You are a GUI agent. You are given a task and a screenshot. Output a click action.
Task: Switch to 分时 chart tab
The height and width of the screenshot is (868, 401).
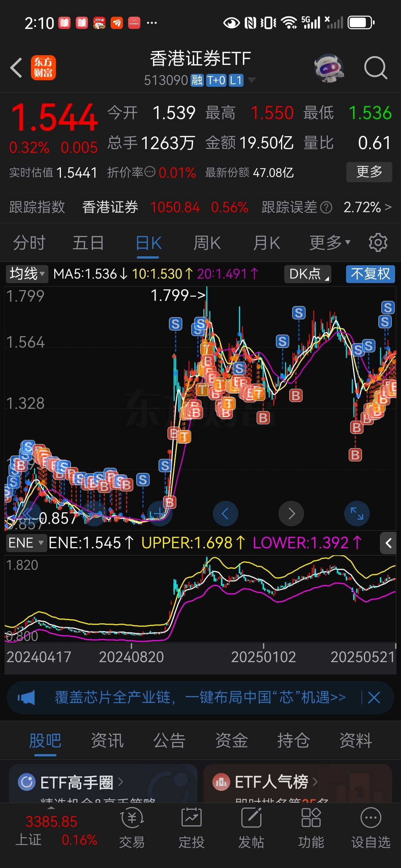pyautogui.click(x=29, y=243)
